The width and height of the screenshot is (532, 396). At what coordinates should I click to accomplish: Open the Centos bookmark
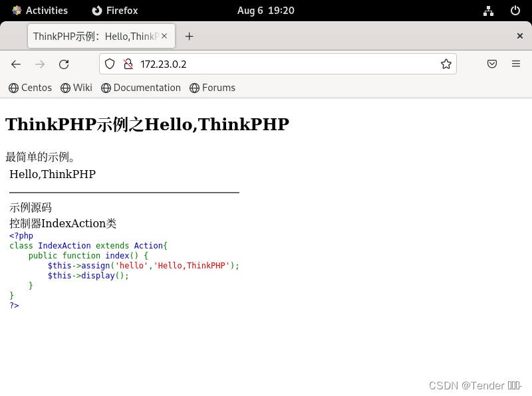tap(30, 87)
